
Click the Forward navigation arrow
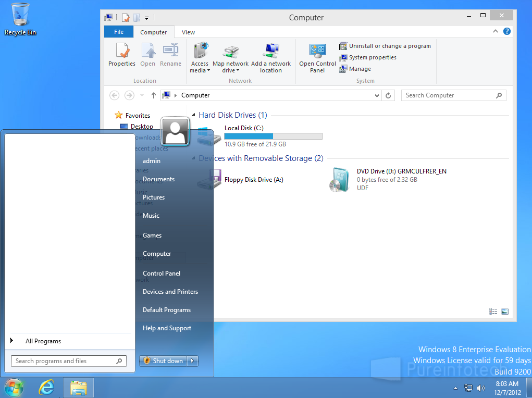click(x=129, y=95)
